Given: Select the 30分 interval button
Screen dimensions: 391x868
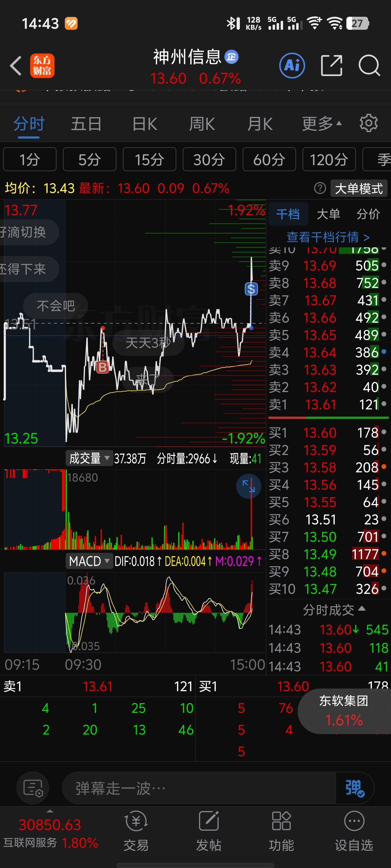Looking at the screenshot, I should [209, 159].
